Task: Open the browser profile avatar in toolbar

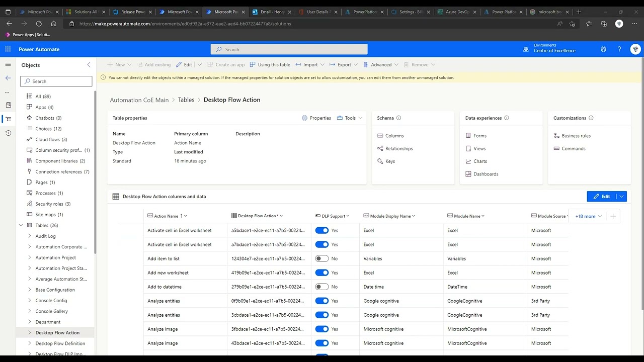Action: pyautogui.click(x=619, y=24)
